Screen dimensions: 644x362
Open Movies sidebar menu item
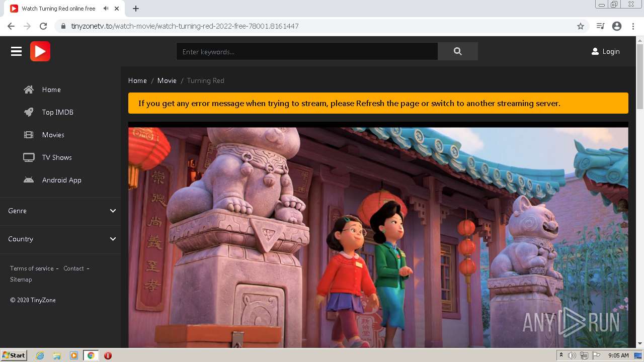pos(53,135)
